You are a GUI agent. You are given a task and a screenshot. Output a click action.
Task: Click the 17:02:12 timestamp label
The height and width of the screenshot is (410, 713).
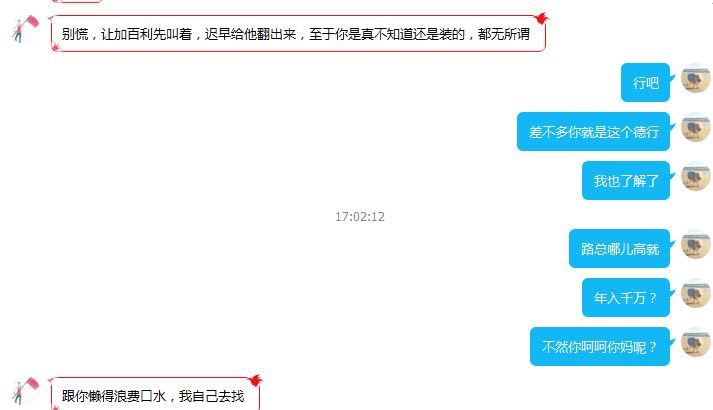click(360, 216)
